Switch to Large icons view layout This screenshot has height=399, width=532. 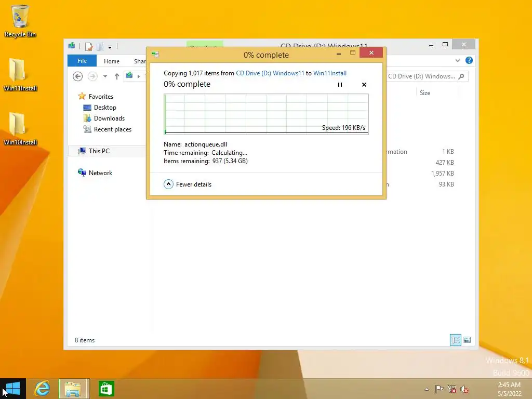coord(467,340)
